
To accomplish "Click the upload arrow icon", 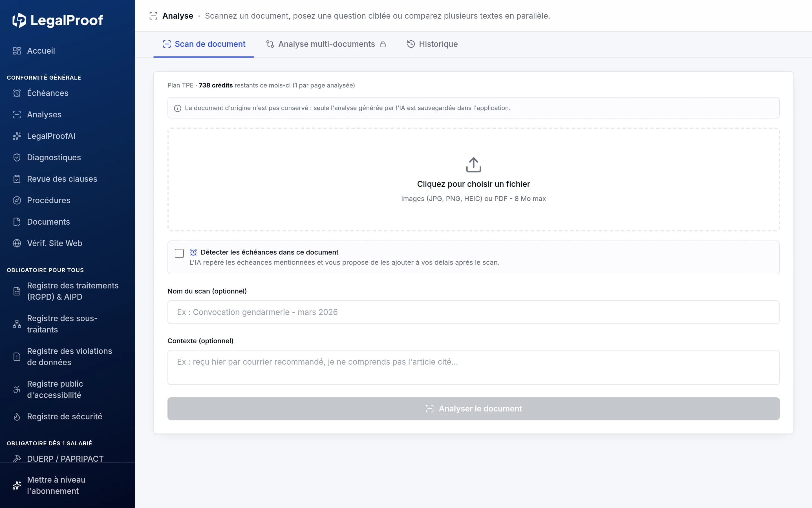I will pos(473,165).
